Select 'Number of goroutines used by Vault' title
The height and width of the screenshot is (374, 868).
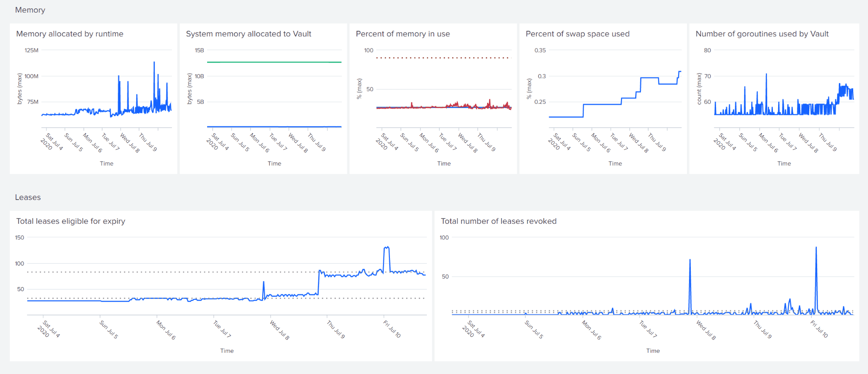click(762, 34)
